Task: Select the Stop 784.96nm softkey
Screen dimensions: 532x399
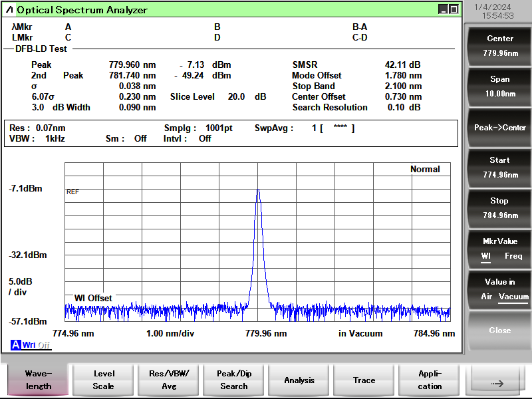Action: click(499, 208)
